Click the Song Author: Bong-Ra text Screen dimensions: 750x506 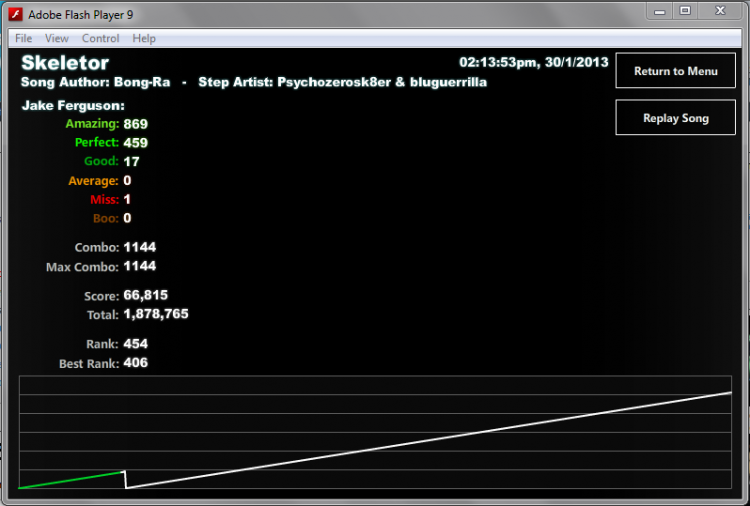click(x=96, y=82)
